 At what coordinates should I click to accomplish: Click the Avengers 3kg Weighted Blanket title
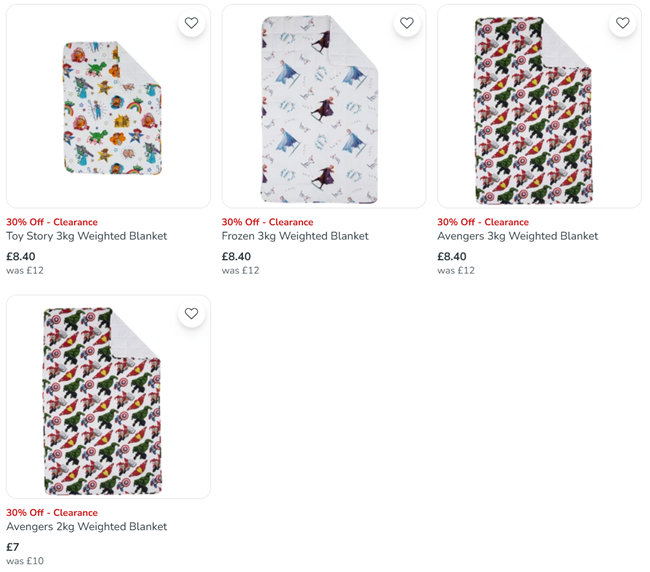click(x=517, y=237)
